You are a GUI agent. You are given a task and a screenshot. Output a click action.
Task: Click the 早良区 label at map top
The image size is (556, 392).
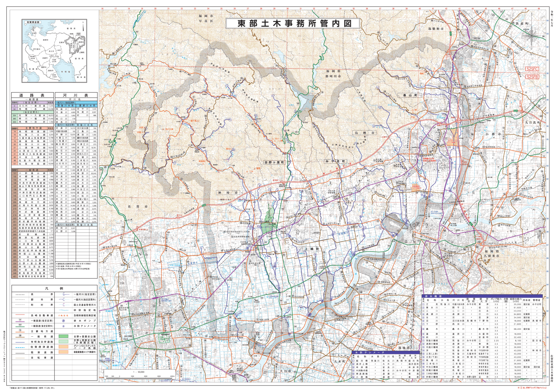coord(206,21)
